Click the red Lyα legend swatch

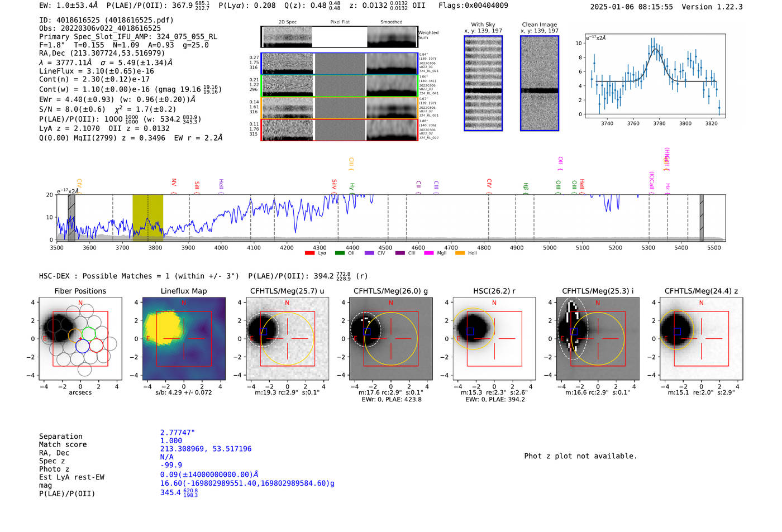(x=309, y=253)
